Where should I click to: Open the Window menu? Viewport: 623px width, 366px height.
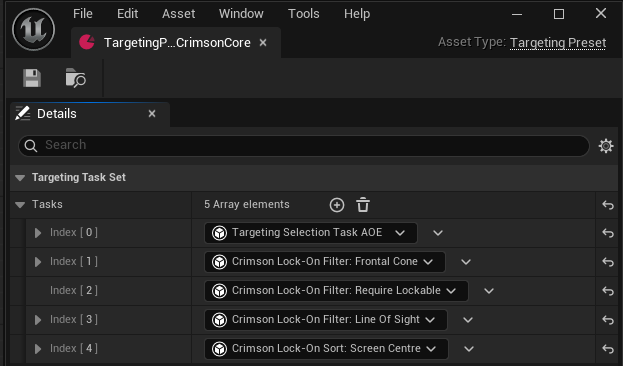pos(241,14)
